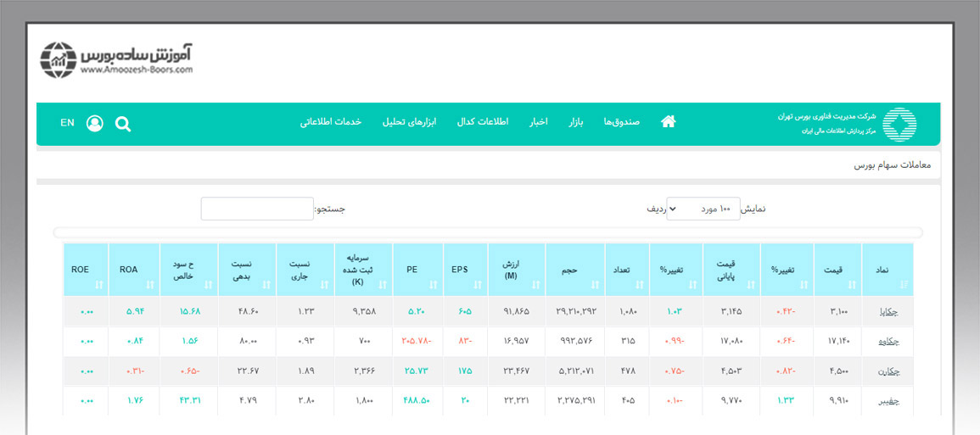This screenshot has height=435, width=980.
Task: Click the horizontal scrollbar above the table
Action: point(488,232)
